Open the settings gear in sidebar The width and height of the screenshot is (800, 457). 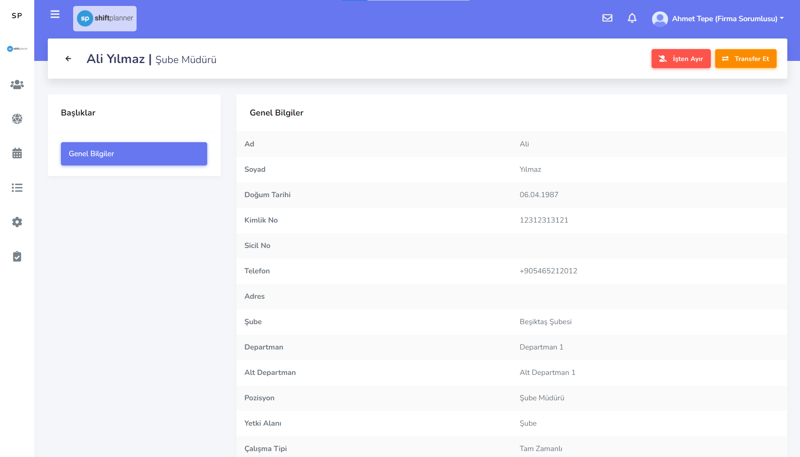click(x=17, y=222)
